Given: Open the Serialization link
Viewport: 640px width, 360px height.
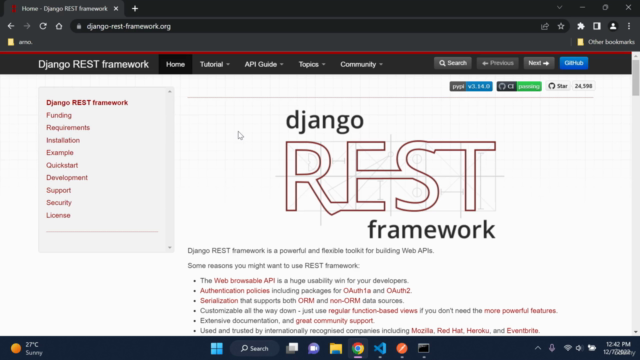Looking at the screenshot, I should tap(219, 300).
